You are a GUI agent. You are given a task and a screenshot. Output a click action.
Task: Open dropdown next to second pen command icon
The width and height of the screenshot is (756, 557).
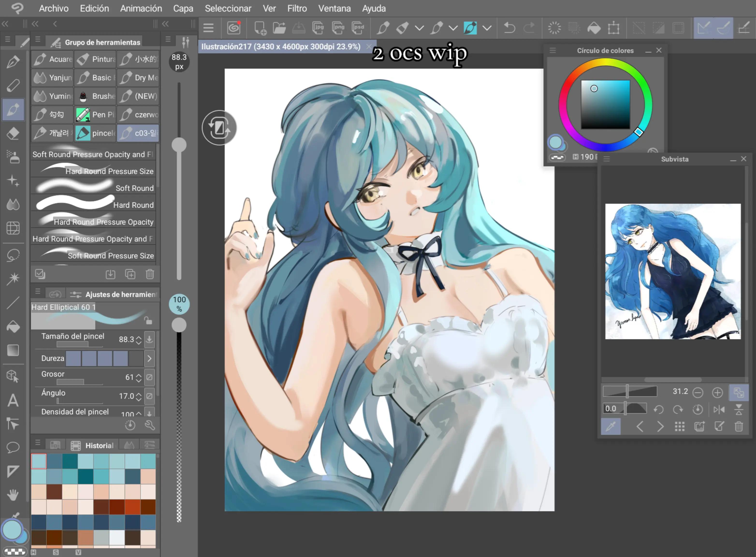tap(453, 28)
